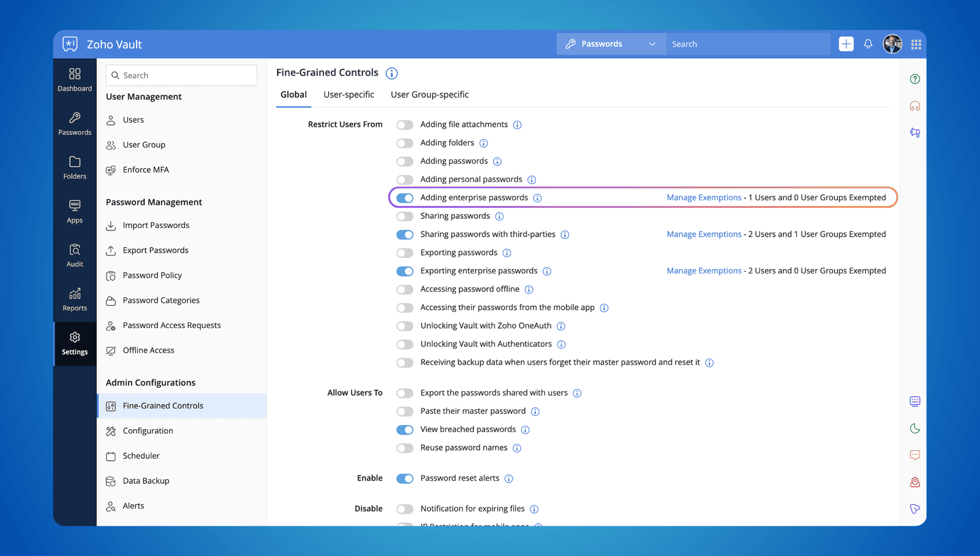Toggle Notification for expiring files switch
Screen dimensions: 980x556
(x=405, y=509)
